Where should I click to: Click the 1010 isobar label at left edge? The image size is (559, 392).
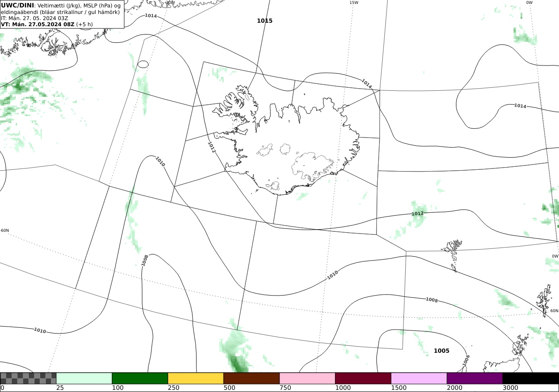(40, 330)
